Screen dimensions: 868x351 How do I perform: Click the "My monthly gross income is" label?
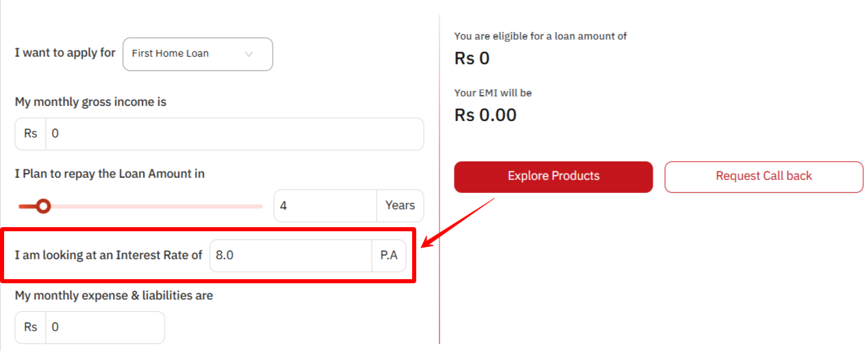(90, 102)
